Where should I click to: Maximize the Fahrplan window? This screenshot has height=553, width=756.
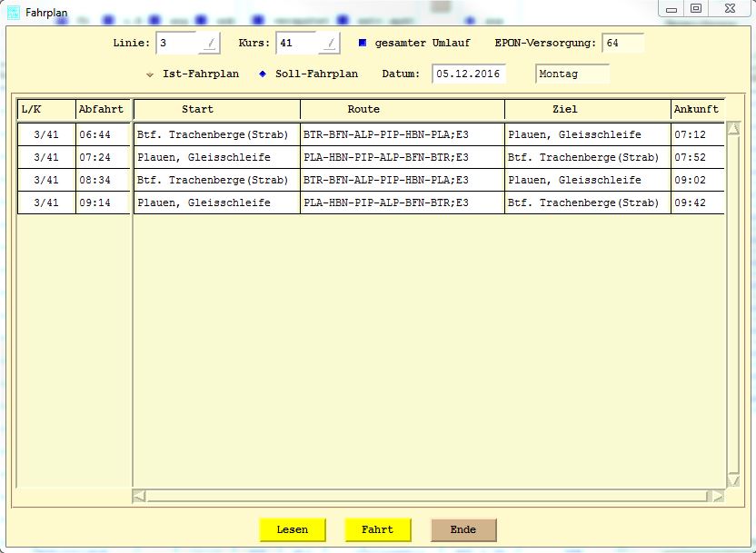(x=696, y=8)
